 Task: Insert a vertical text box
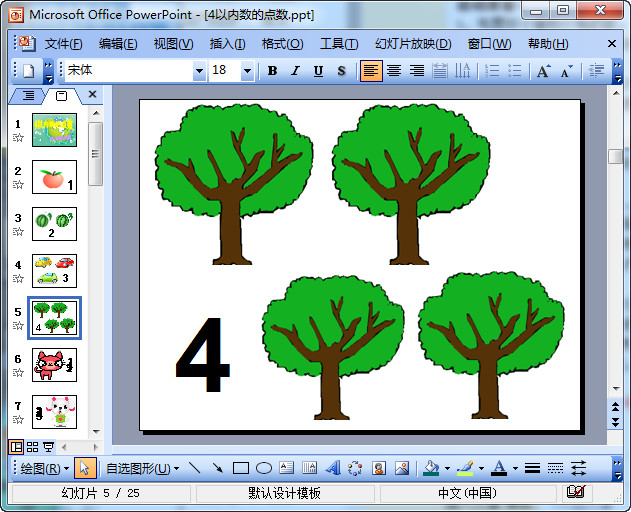pyautogui.click(x=309, y=468)
